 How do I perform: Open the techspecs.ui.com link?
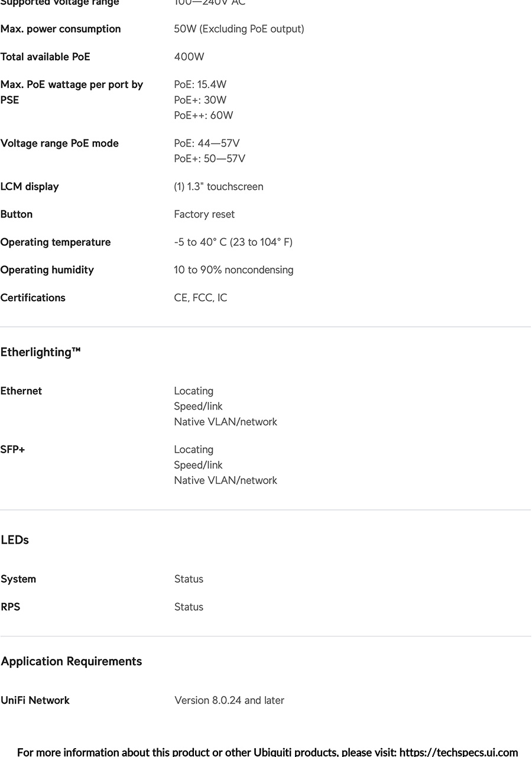[x=458, y=752]
